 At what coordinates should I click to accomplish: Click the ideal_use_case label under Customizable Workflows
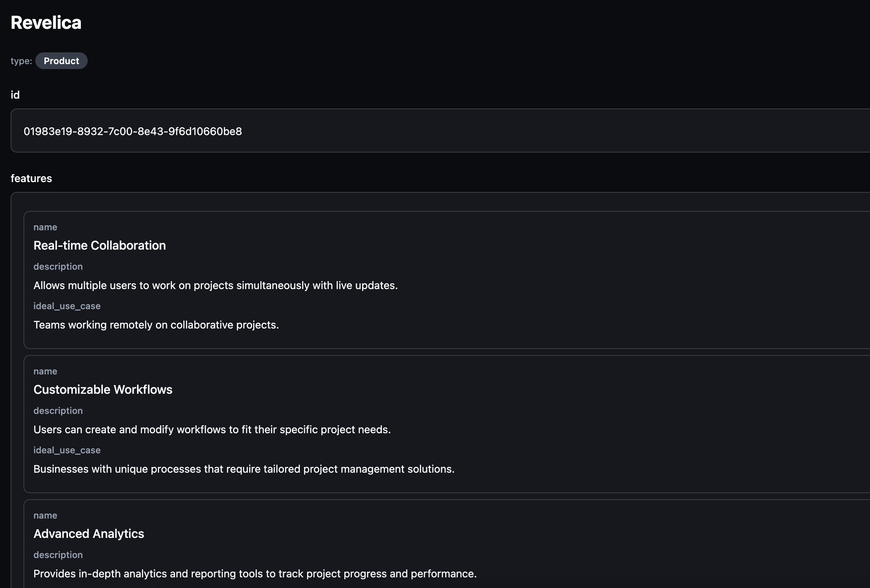point(67,450)
